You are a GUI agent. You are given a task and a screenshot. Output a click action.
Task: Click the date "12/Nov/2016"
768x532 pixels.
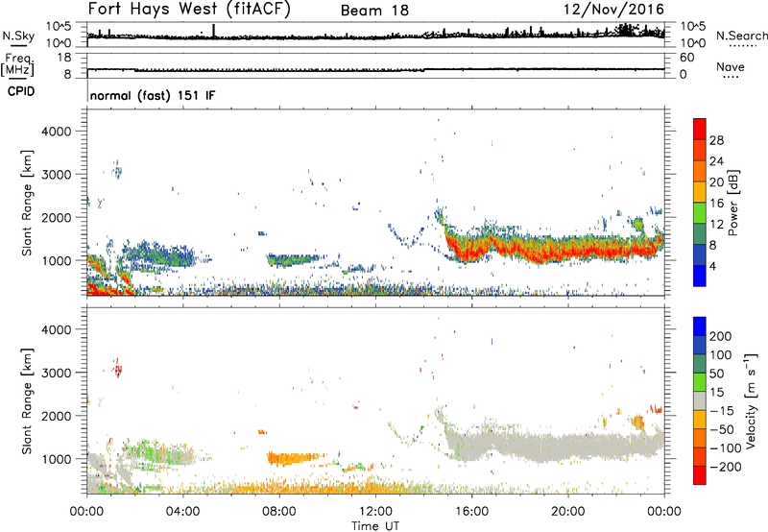click(x=613, y=10)
